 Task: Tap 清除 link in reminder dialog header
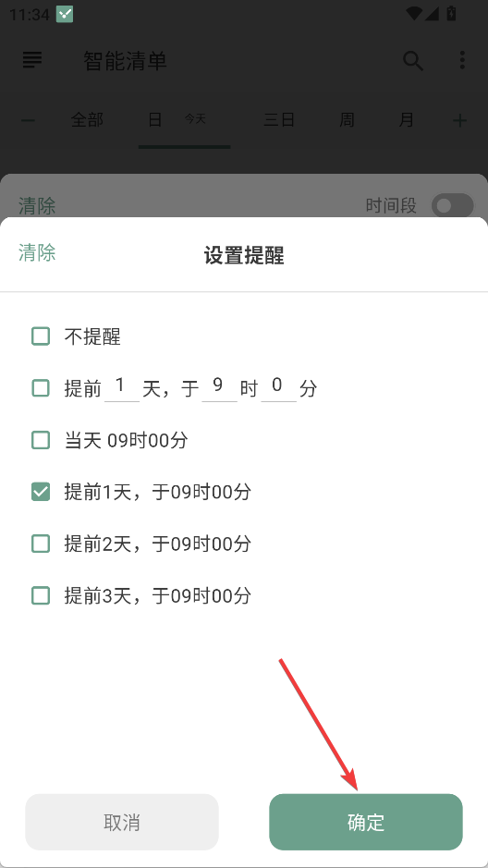point(37,252)
